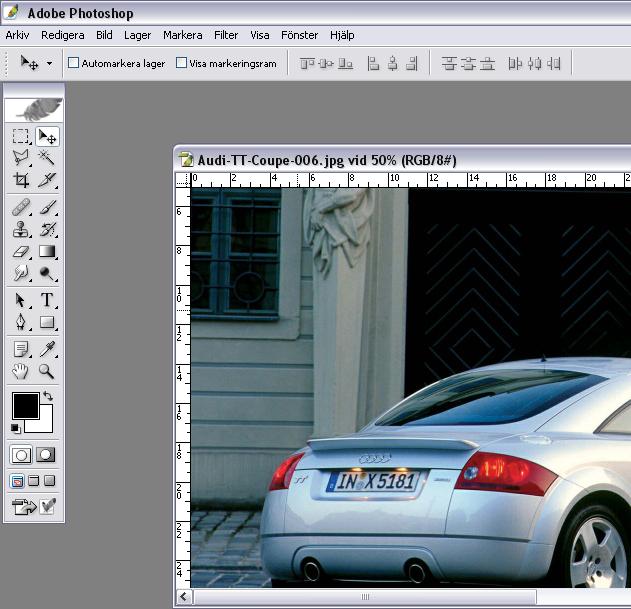Viewport: 631px width, 609px height.
Task: Select the Move tool in toolbox
Action: (x=47, y=136)
